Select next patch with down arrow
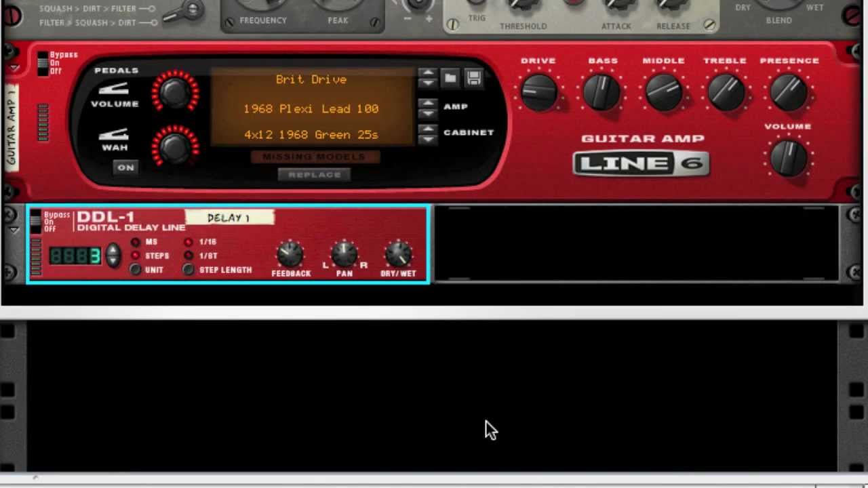 pos(427,83)
